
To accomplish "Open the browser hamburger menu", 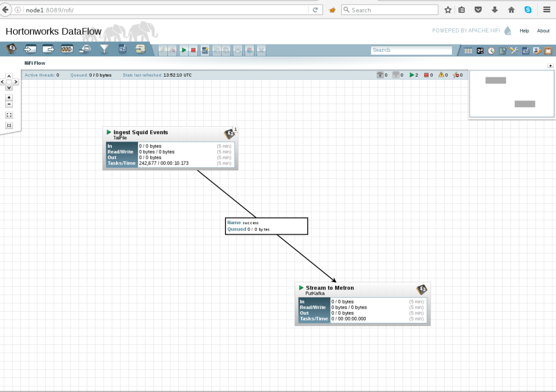I will 547,10.
